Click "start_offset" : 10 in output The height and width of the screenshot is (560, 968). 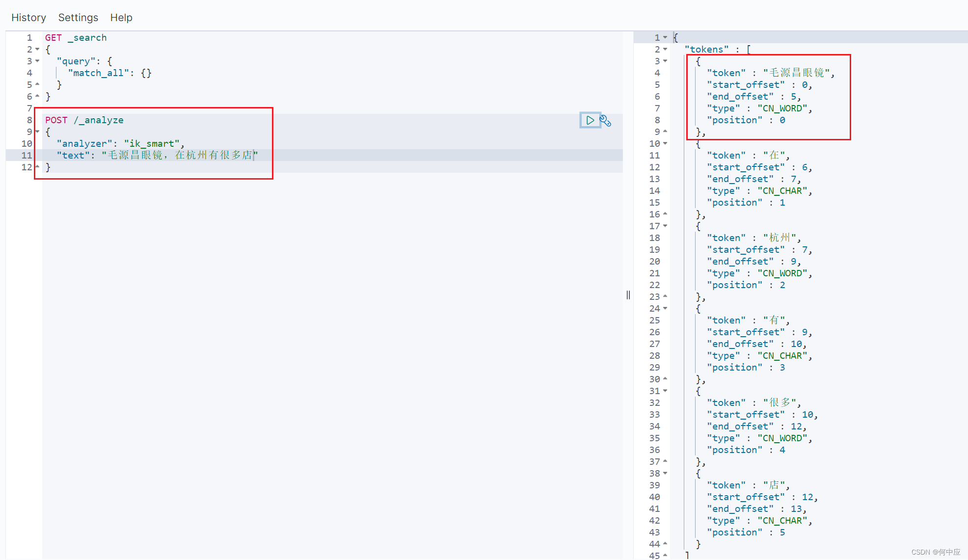[x=762, y=415]
